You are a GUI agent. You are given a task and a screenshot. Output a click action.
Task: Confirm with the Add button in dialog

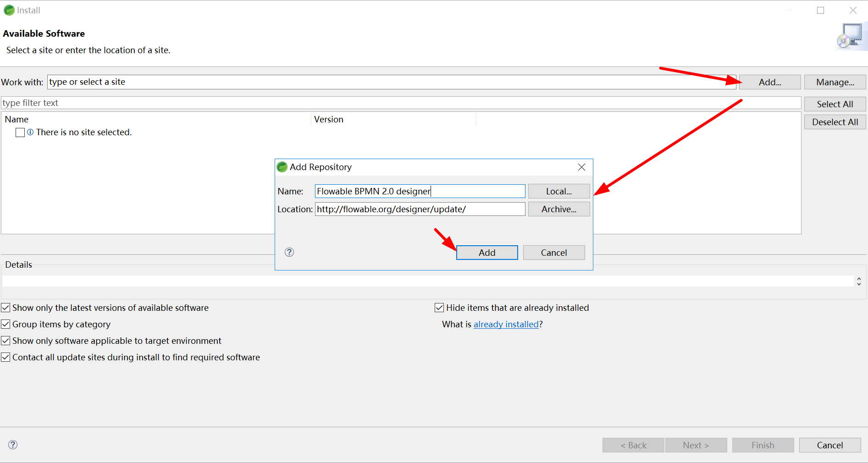click(x=487, y=253)
